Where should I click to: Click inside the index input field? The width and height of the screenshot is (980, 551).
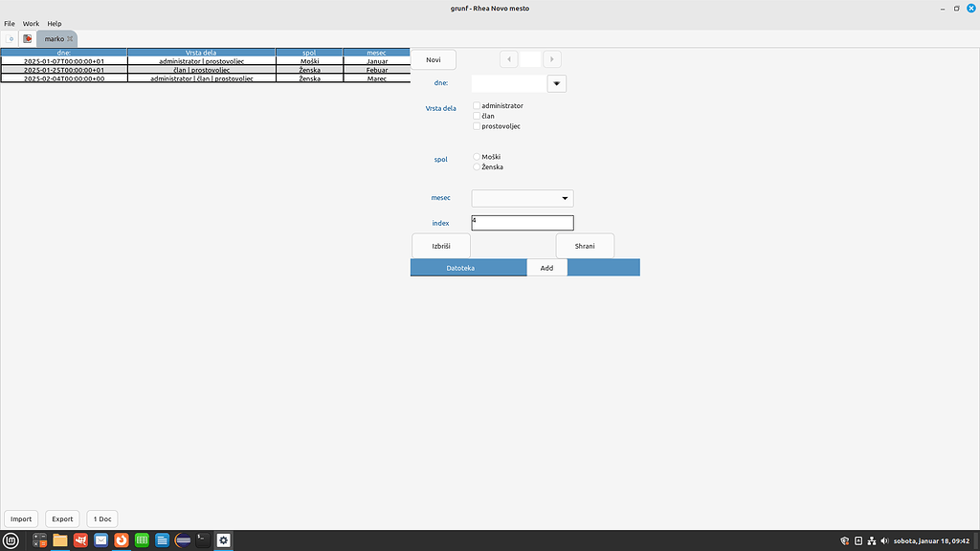click(522, 222)
